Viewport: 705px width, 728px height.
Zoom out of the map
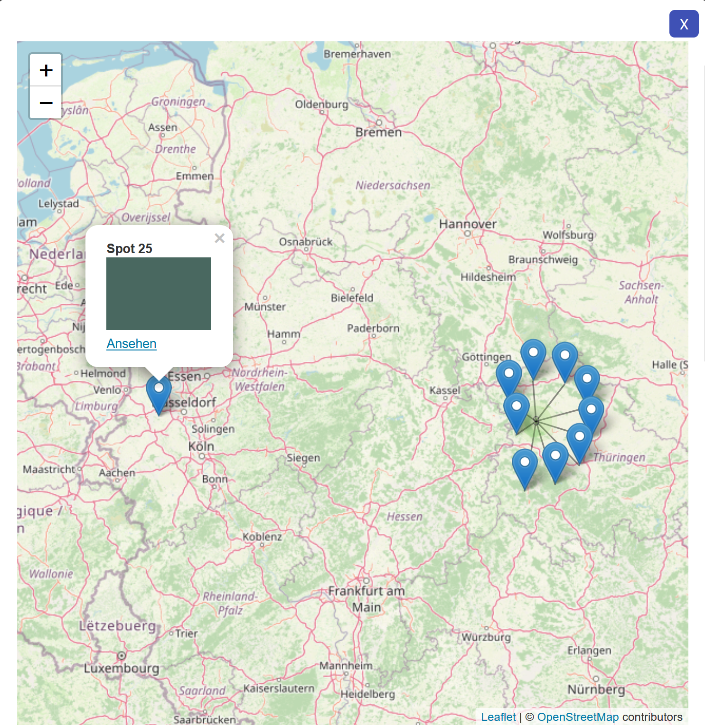pyautogui.click(x=46, y=103)
